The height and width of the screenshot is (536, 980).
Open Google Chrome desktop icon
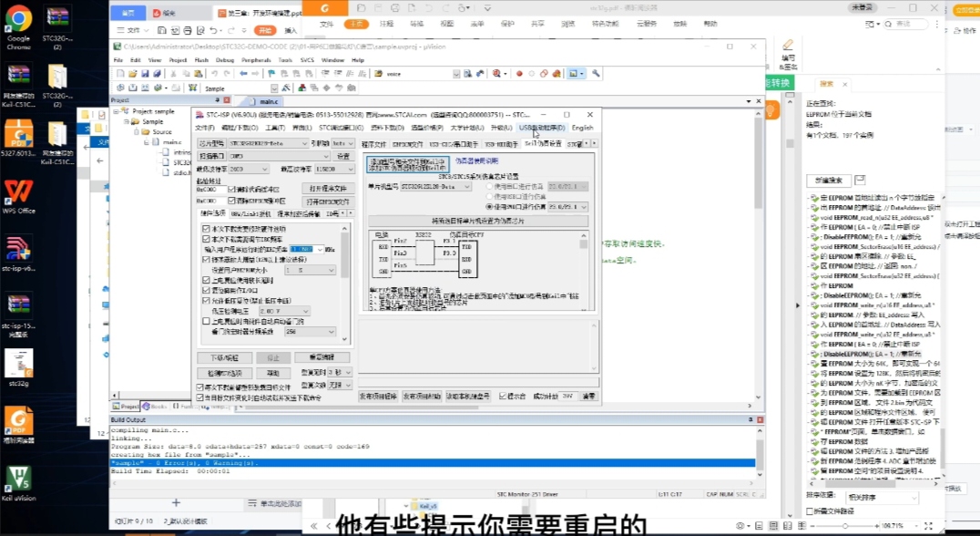19,28
